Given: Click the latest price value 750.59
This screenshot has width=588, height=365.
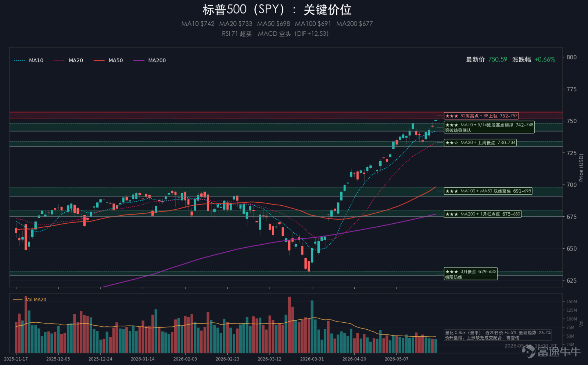Looking at the screenshot, I should (x=498, y=60).
